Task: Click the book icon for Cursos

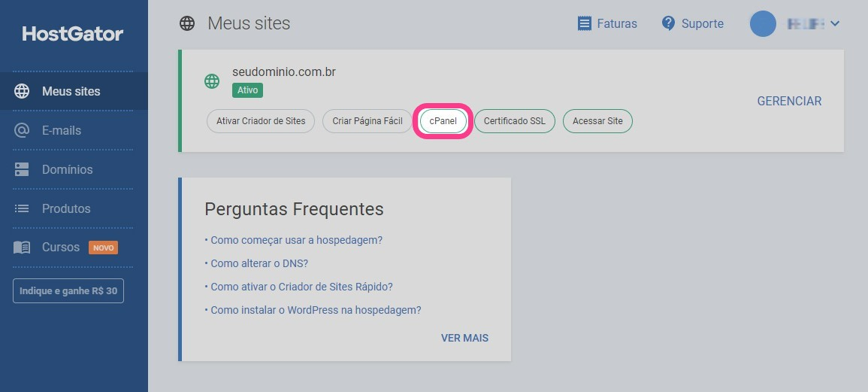Action: [22, 248]
